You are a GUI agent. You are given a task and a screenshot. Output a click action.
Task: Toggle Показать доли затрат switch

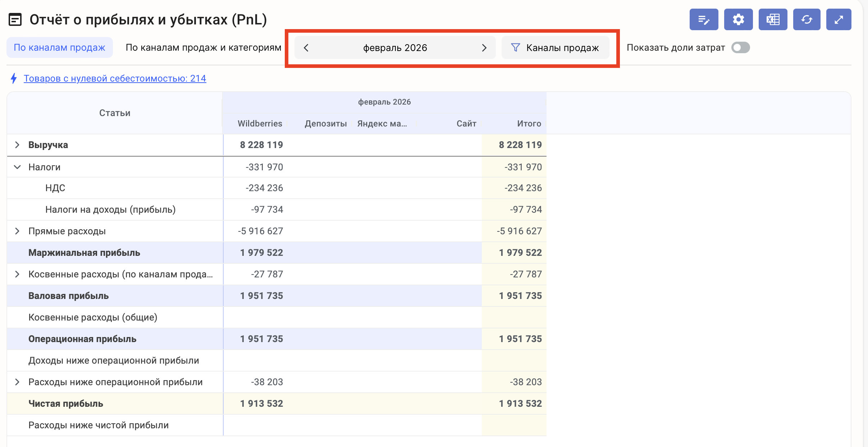tap(740, 47)
